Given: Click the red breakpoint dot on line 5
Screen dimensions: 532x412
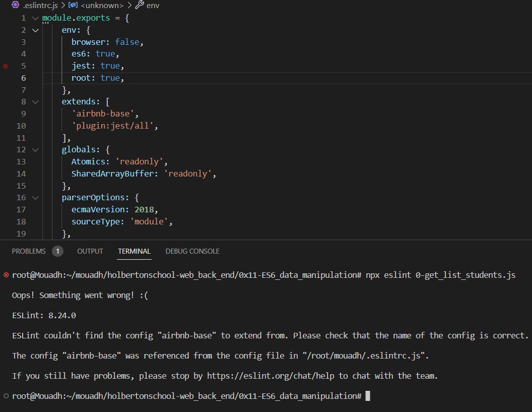Looking at the screenshot, I should pyautogui.click(x=5, y=66).
